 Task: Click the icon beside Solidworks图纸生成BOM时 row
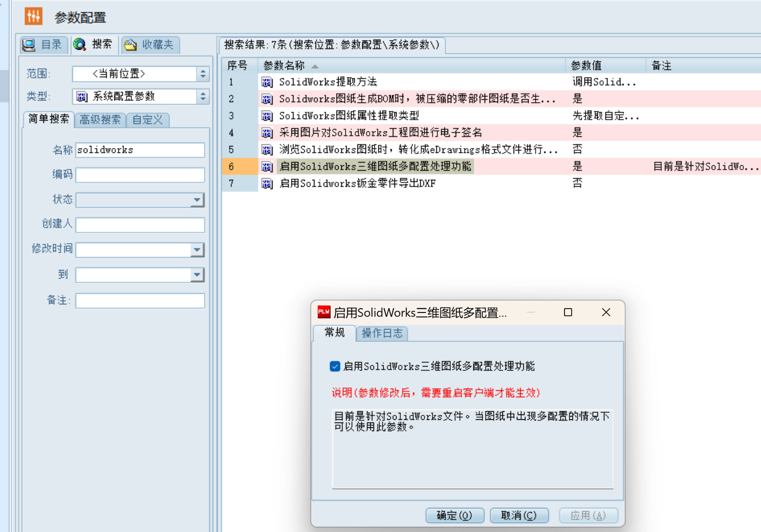pos(267,99)
